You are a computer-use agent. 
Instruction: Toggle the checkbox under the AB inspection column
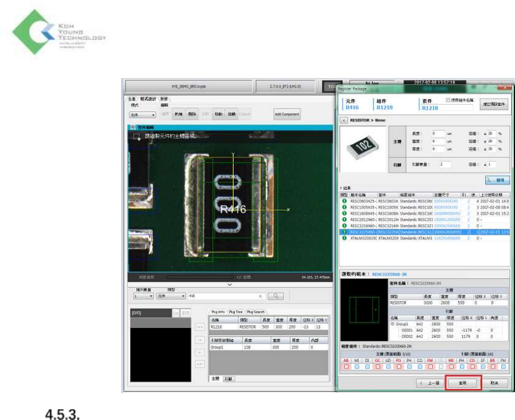(x=346, y=366)
